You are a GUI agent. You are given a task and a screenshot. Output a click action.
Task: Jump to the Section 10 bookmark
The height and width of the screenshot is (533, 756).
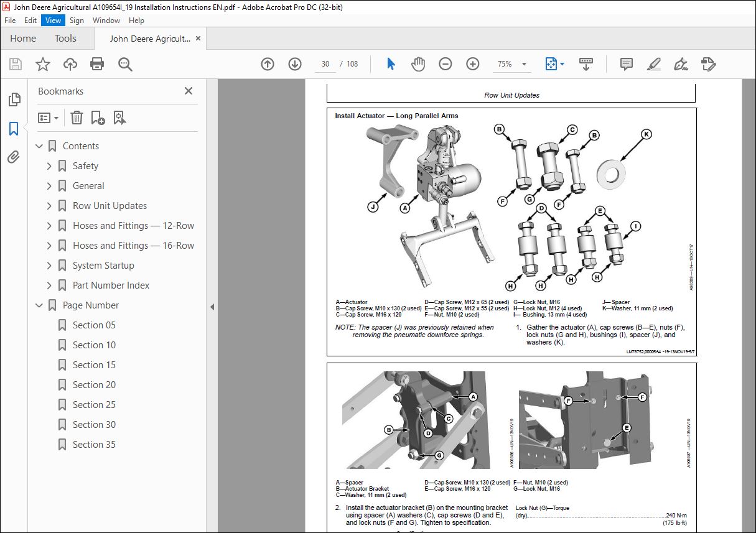pos(94,345)
